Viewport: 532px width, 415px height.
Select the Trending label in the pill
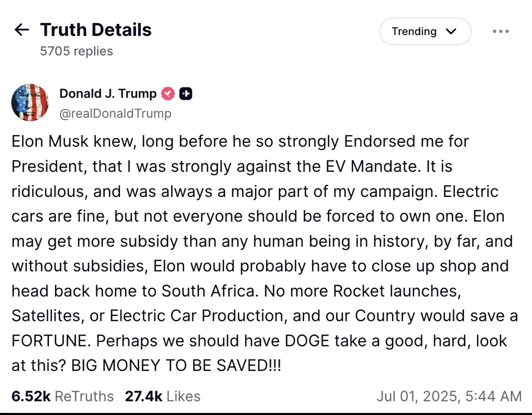(414, 31)
